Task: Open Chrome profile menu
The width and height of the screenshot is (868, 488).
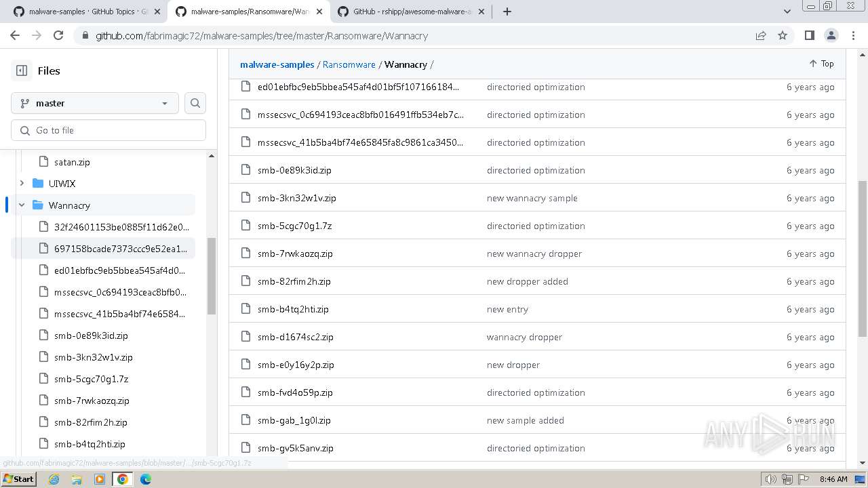Action: pyautogui.click(x=831, y=36)
